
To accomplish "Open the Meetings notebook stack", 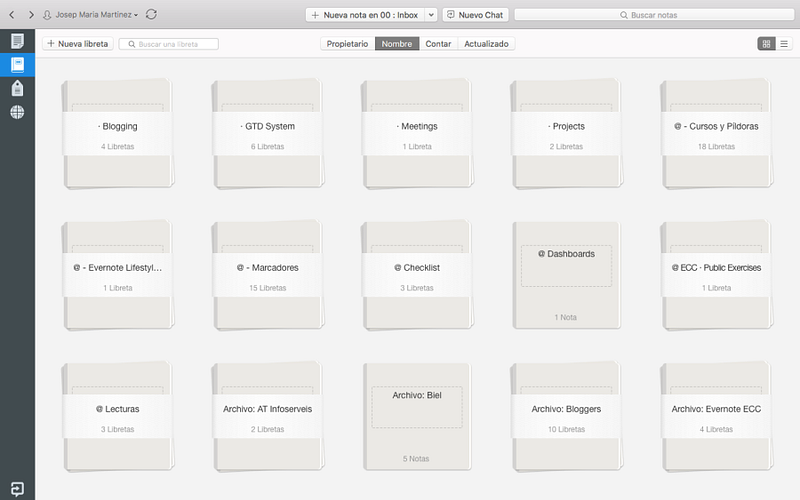I will point(417,134).
